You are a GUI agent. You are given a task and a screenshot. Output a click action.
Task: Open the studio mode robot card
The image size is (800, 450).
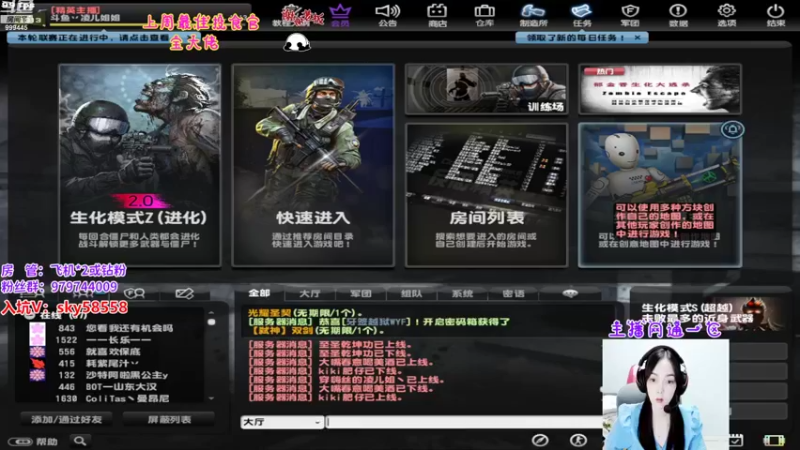[660, 195]
